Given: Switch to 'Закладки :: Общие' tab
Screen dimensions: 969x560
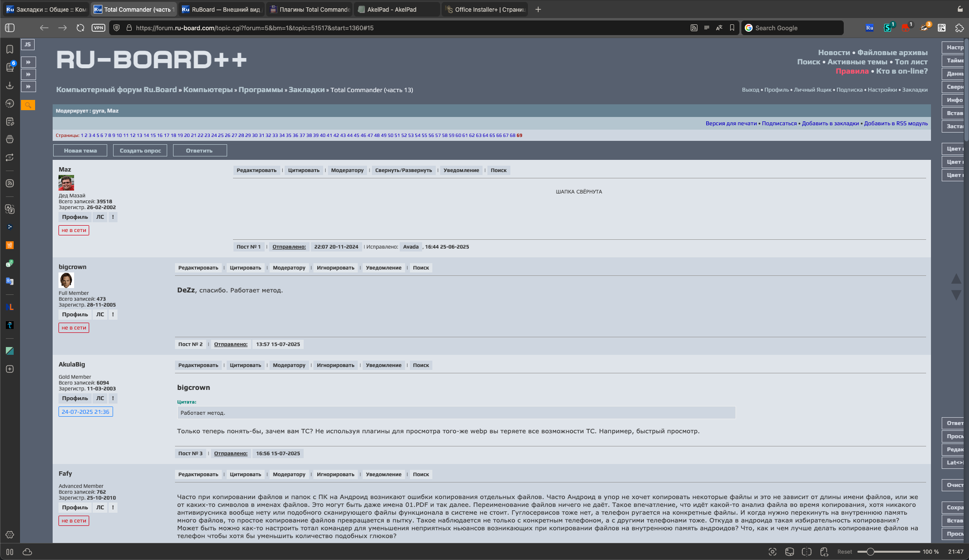Looking at the screenshot, I should pos(46,9).
